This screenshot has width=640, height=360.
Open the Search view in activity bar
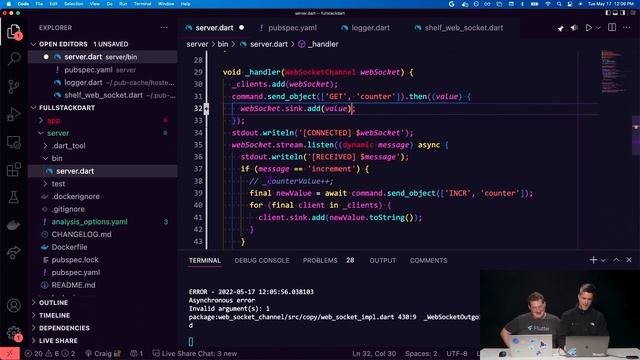click(13, 59)
